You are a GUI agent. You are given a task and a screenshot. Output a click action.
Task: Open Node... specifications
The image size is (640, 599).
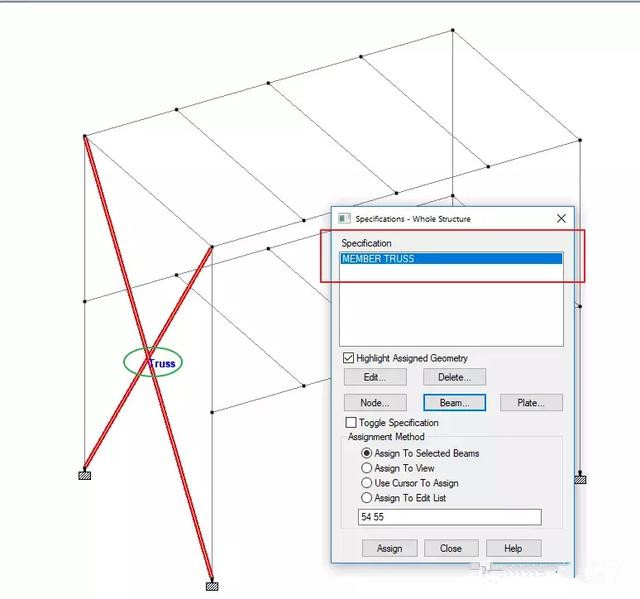tap(375, 403)
